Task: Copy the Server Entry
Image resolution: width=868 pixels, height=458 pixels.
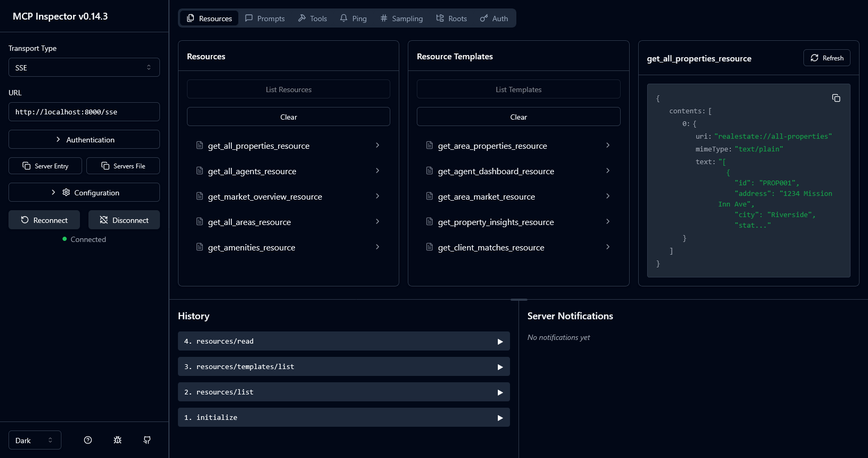Action: click(x=46, y=166)
